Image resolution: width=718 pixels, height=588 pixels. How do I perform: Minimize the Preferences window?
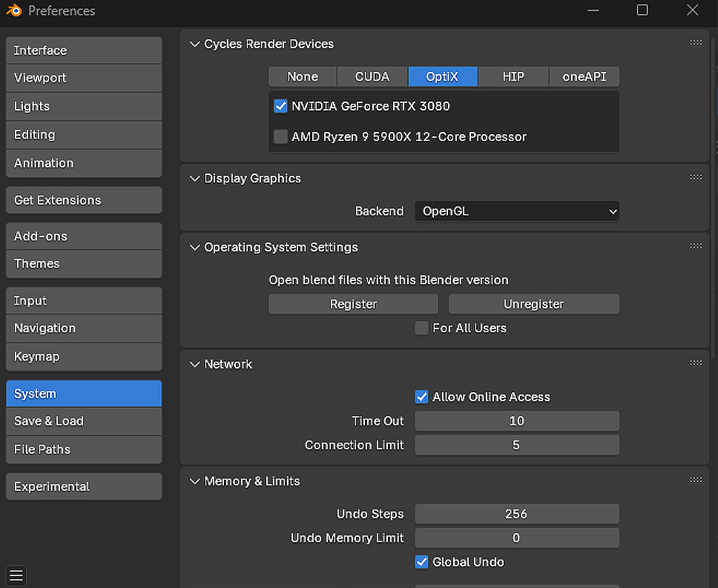click(x=593, y=10)
